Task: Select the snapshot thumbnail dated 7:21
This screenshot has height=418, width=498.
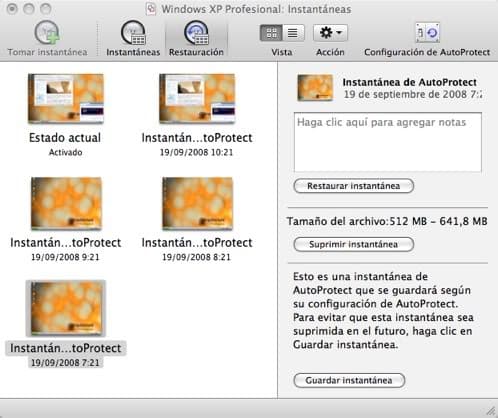Action: click(66, 308)
